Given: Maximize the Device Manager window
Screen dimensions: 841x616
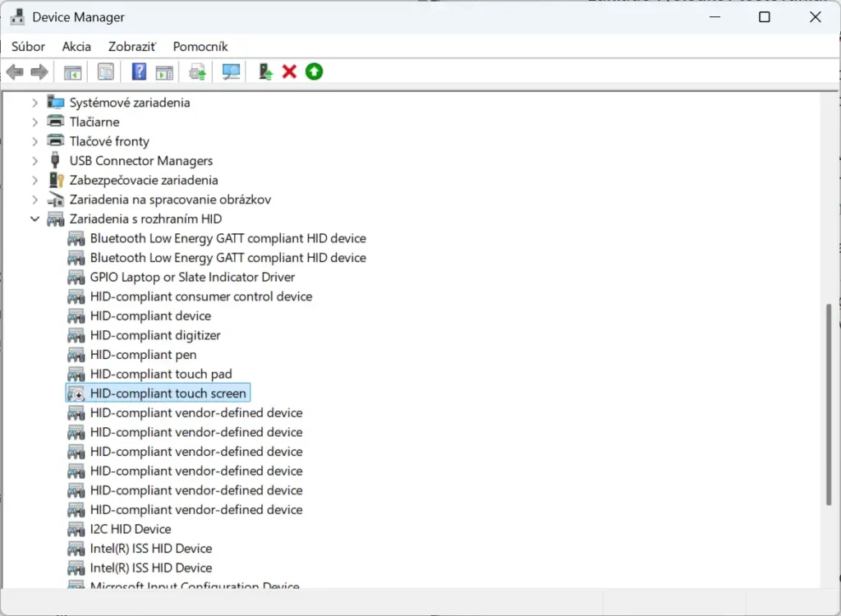Looking at the screenshot, I should (765, 16).
